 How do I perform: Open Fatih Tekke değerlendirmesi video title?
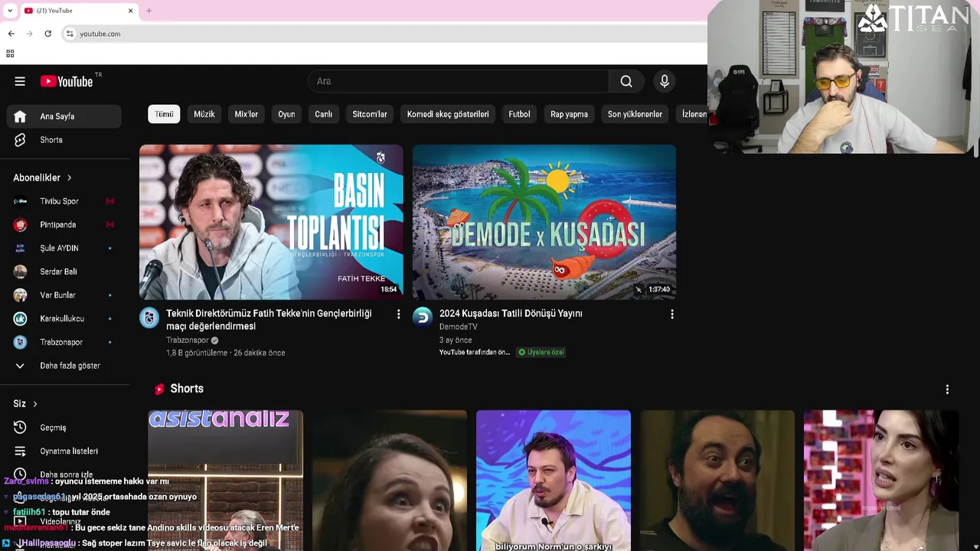[x=269, y=320]
